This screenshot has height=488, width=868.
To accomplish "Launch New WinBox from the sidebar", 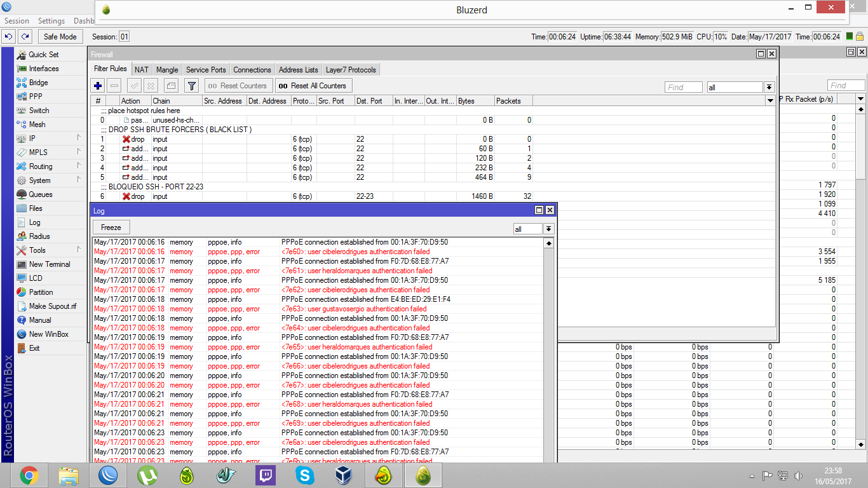I will pyautogui.click(x=48, y=334).
